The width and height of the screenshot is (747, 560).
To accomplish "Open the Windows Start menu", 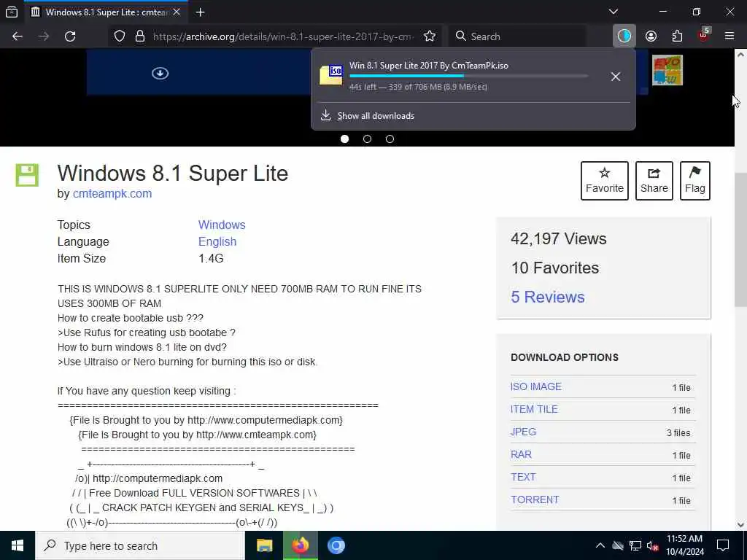I will pyautogui.click(x=18, y=545).
